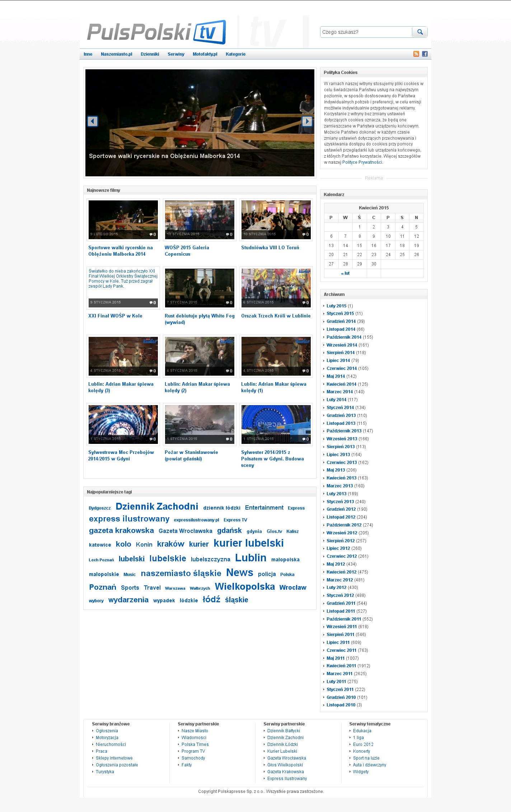Image resolution: width=511 pixels, height=812 pixels.
Task: Open the Dzienniki menu
Action: click(150, 54)
